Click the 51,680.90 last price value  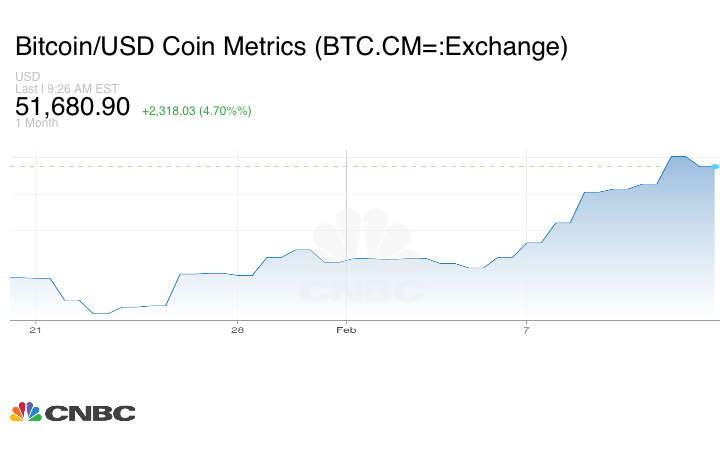(x=73, y=107)
